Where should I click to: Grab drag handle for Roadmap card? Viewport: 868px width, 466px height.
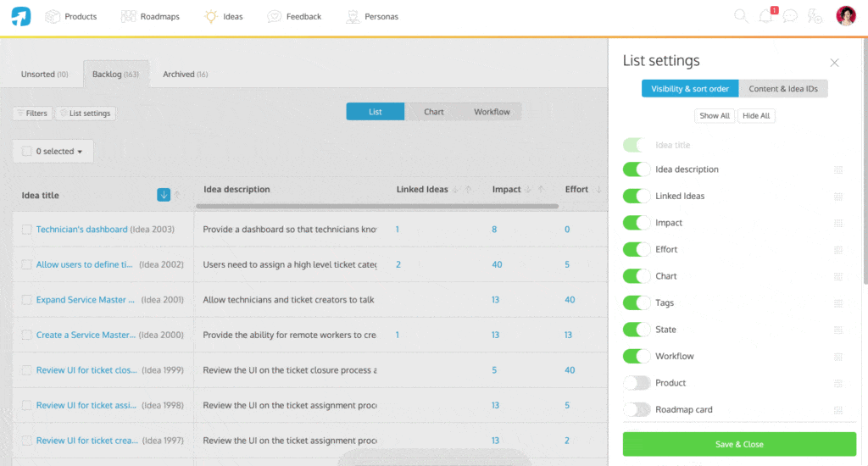point(838,410)
